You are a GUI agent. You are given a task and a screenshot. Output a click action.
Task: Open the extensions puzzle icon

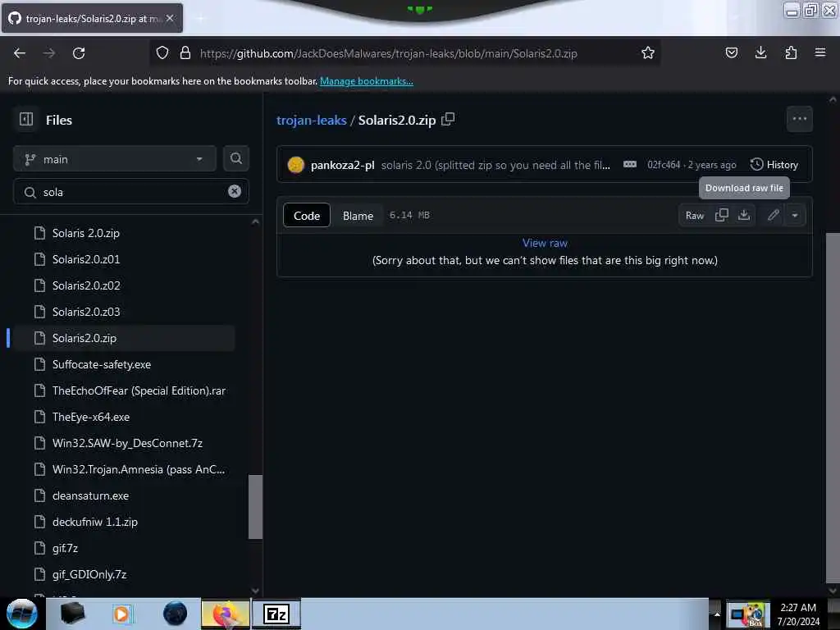click(791, 52)
